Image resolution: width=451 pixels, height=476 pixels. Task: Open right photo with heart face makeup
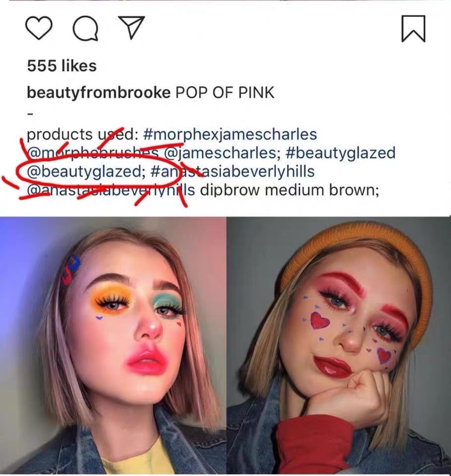pos(338,346)
